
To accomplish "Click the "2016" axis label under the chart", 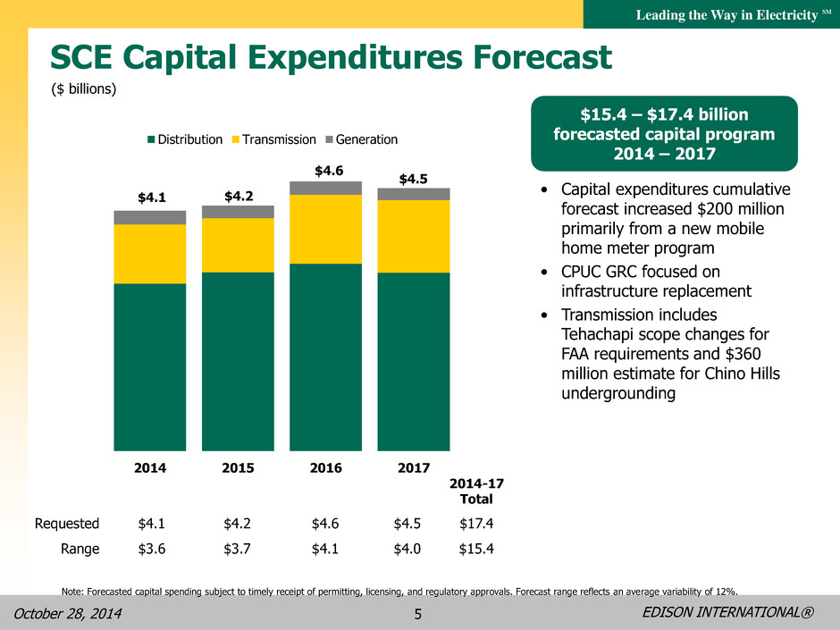I will (325, 468).
